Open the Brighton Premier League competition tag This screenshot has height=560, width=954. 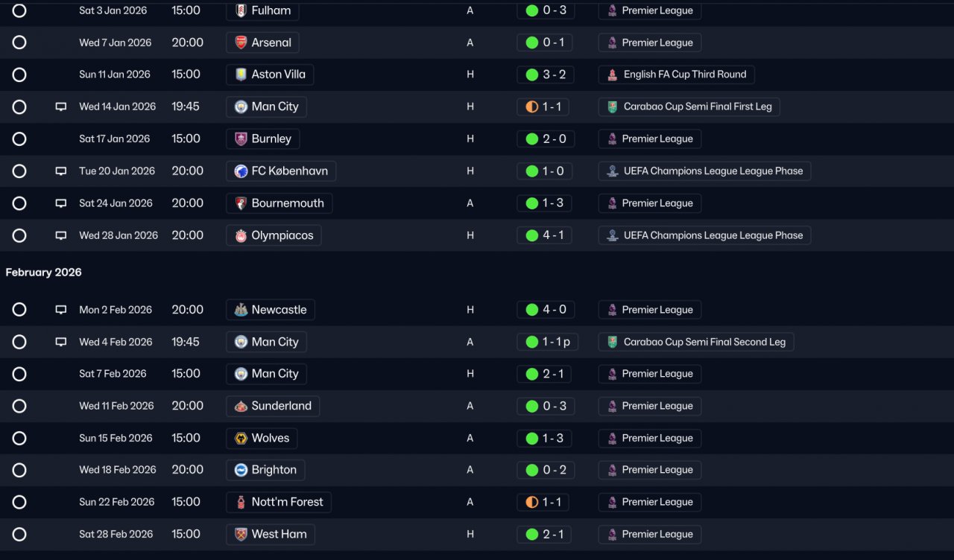[x=649, y=470]
